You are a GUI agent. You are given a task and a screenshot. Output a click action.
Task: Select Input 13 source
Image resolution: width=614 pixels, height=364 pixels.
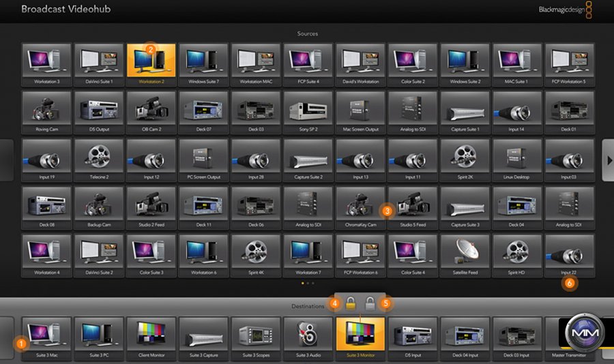361,160
